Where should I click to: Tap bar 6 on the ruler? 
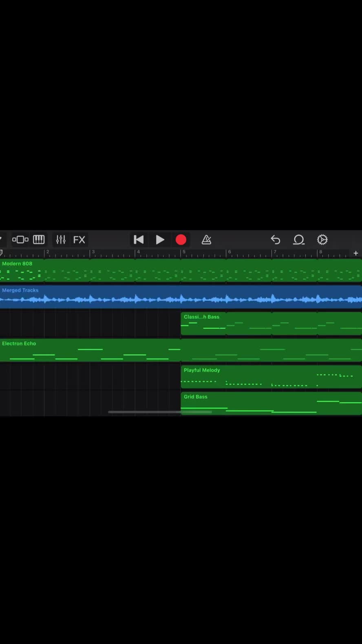[x=230, y=252]
